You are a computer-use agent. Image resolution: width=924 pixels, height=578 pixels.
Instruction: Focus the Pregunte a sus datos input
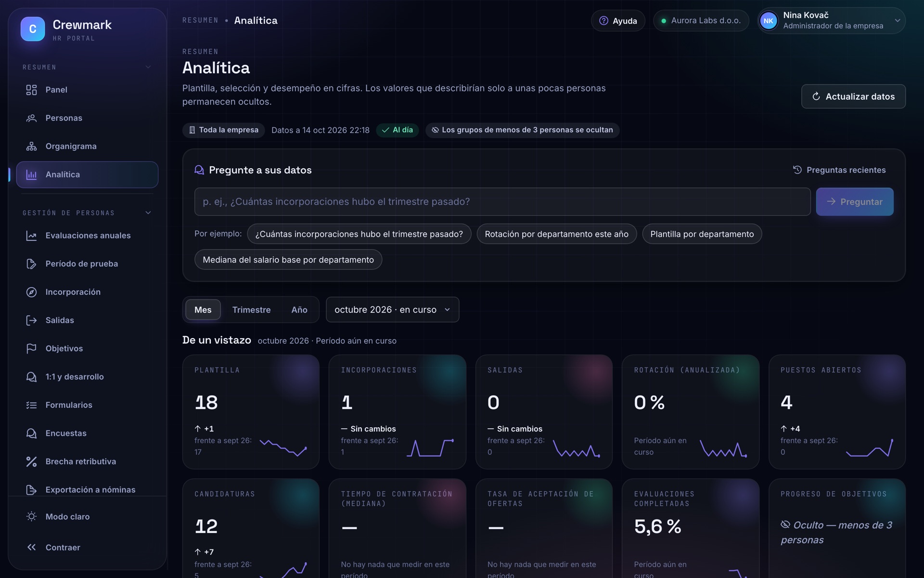(x=502, y=202)
